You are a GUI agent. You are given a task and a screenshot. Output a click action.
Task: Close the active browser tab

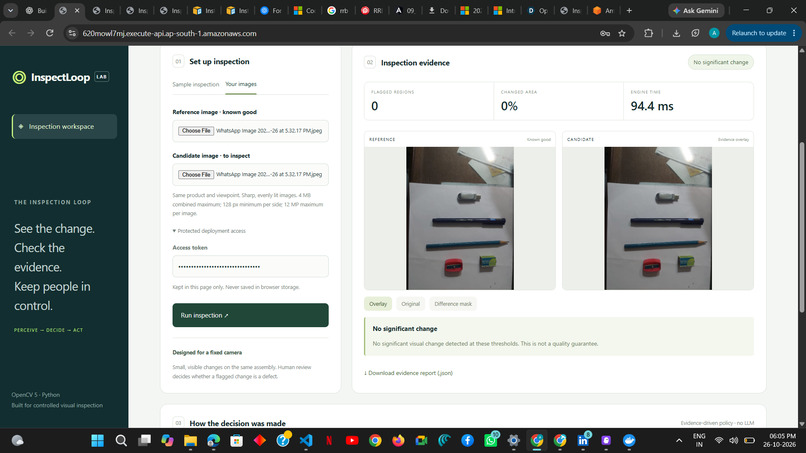[x=77, y=10]
